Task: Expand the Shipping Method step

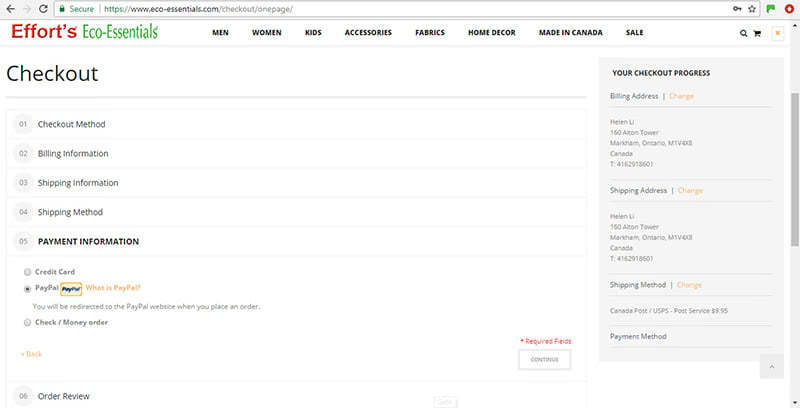Action: click(70, 212)
